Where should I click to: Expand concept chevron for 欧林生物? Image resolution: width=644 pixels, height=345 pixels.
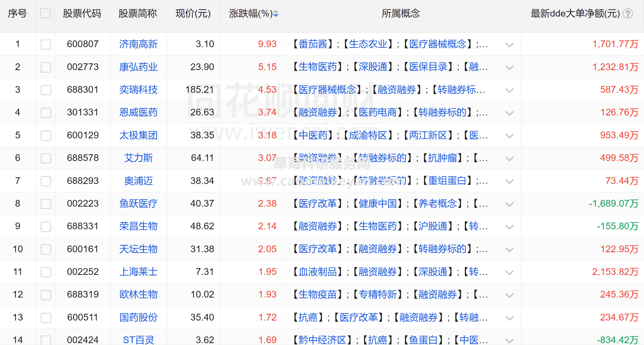[510, 295]
